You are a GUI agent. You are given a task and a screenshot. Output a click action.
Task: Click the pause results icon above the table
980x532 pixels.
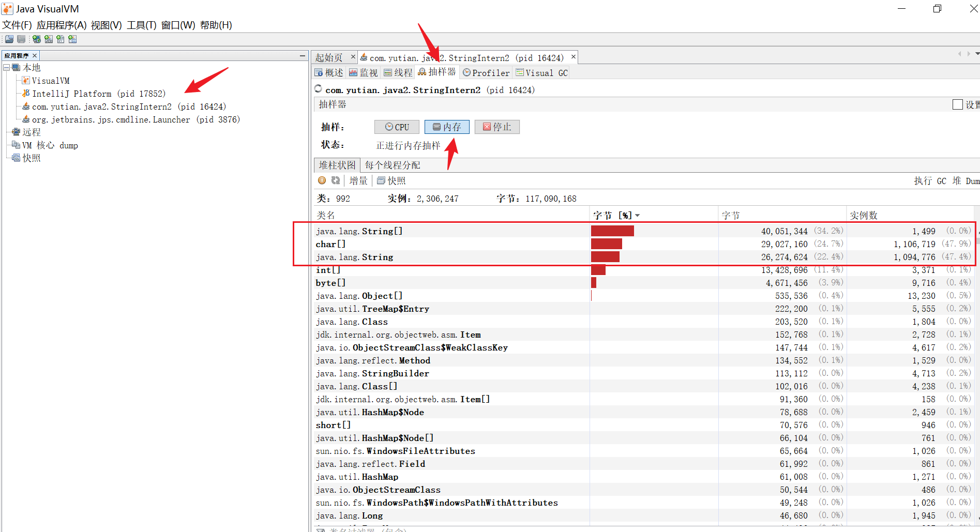click(x=322, y=180)
